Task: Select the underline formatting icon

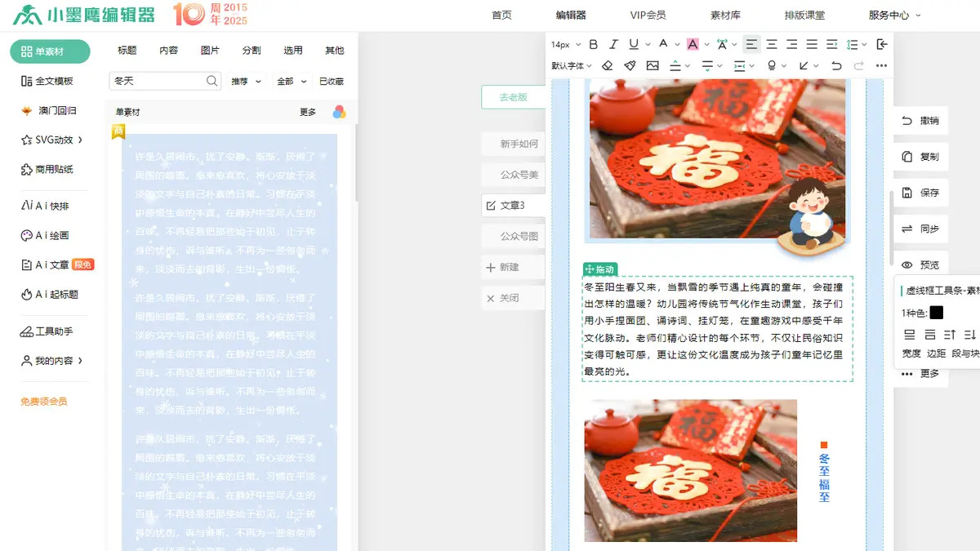Action: pyautogui.click(x=632, y=44)
